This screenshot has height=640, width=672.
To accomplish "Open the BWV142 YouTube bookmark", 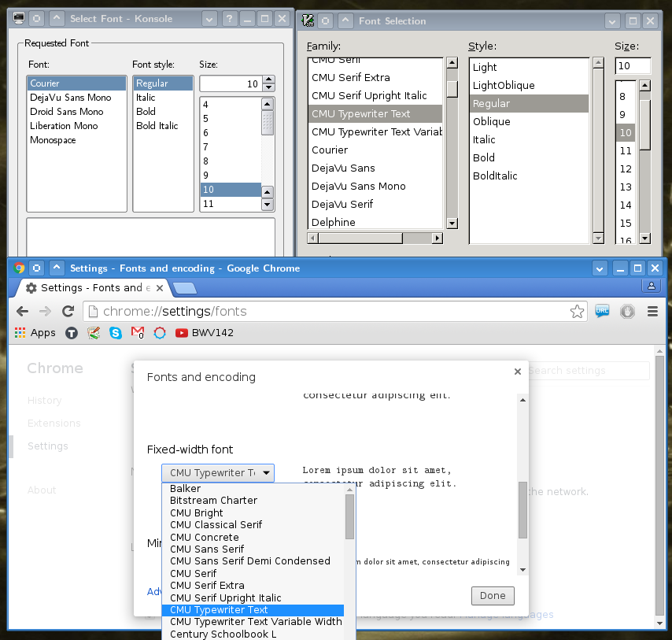I will click(x=205, y=333).
